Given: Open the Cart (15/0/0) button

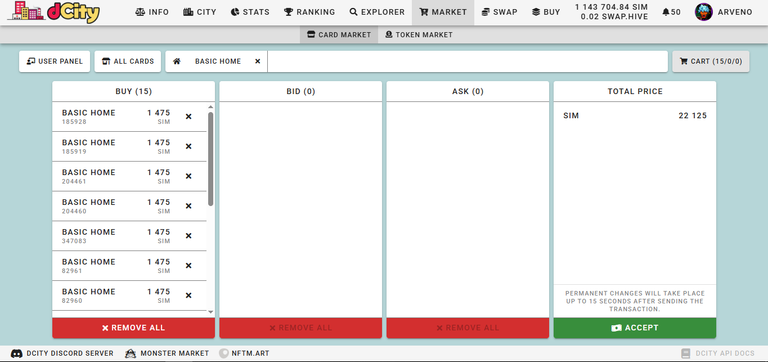Looking at the screenshot, I should point(711,62).
